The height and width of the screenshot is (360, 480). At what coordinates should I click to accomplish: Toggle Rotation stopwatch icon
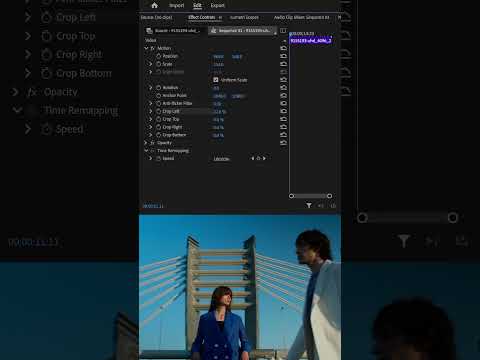coord(159,88)
